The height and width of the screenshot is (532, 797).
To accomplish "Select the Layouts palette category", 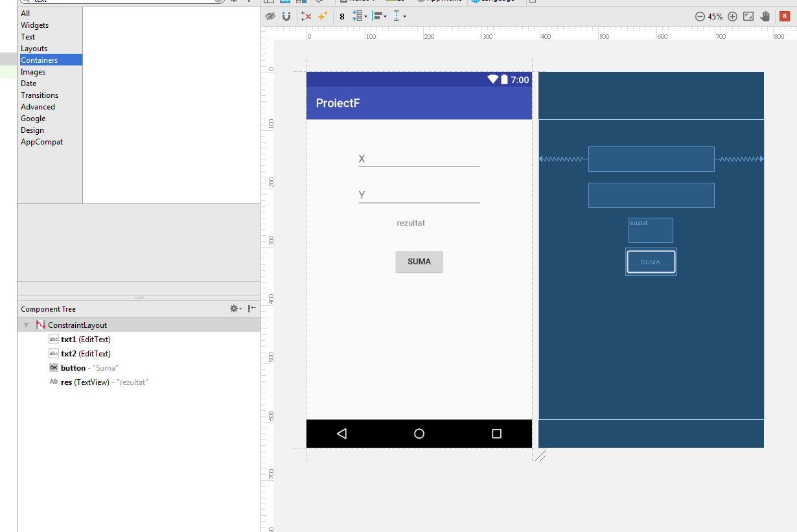I will [x=34, y=49].
